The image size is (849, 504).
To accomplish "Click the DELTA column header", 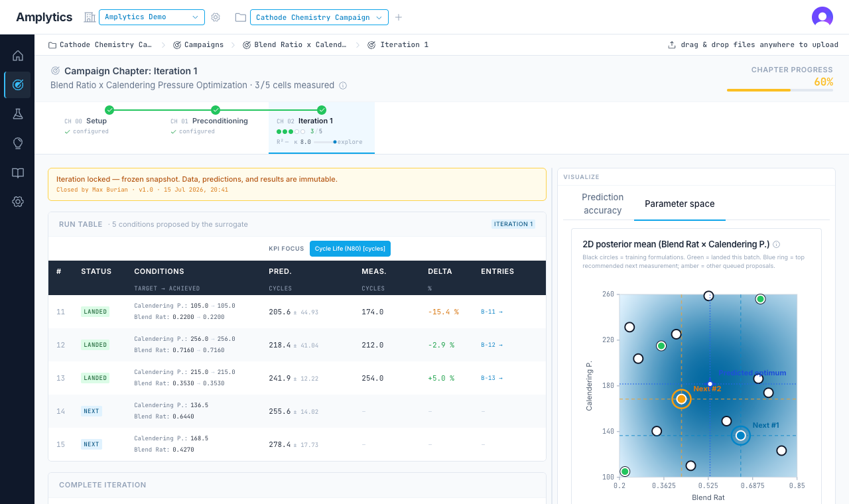I will point(440,271).
